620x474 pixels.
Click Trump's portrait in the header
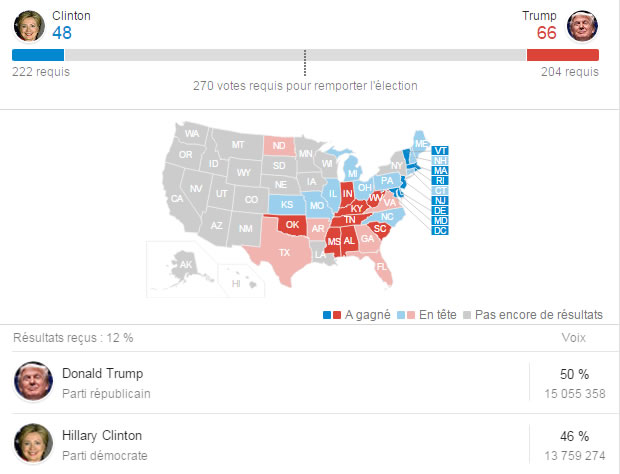582,26
